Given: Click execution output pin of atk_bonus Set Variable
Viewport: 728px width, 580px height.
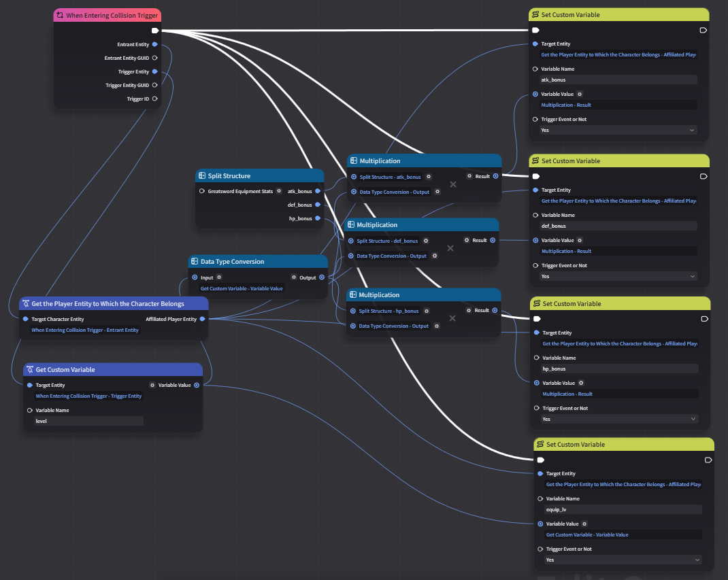Looking at the screenshot, I should pos(704,30).
